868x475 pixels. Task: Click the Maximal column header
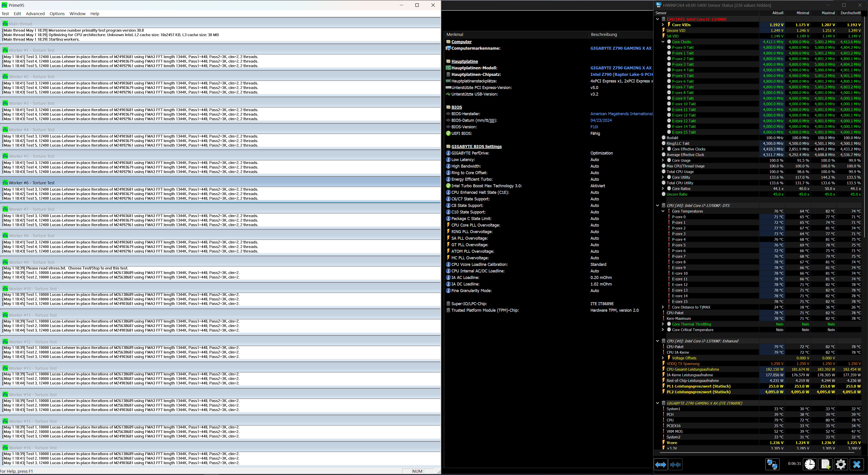[x=828, y=13]
